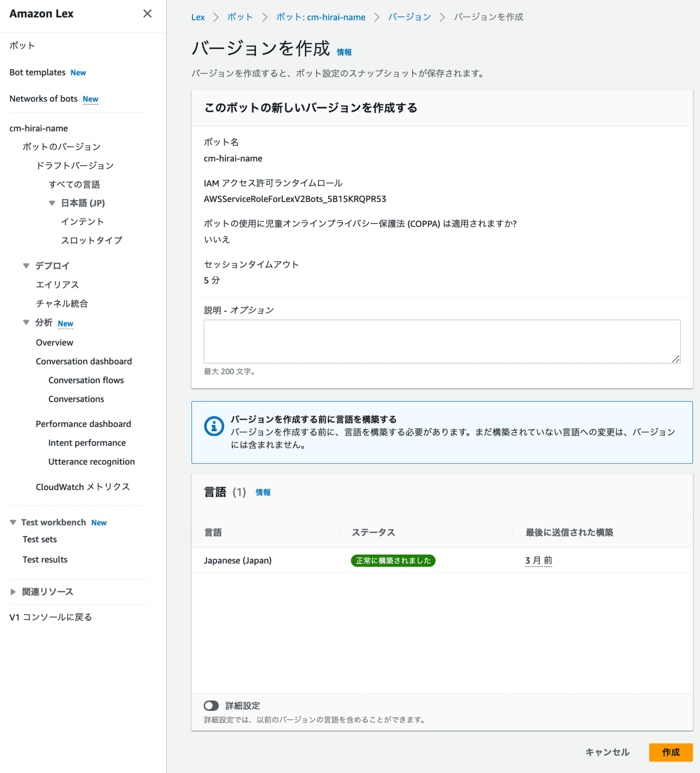
Task: Open インテント in the sidebar
Action: (82, 221)
